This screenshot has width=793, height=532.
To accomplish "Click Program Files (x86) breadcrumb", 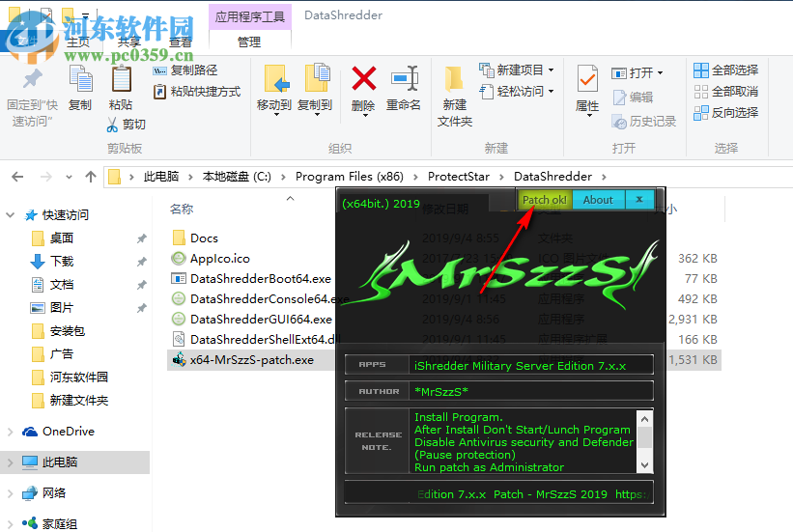I will [350, 177].
